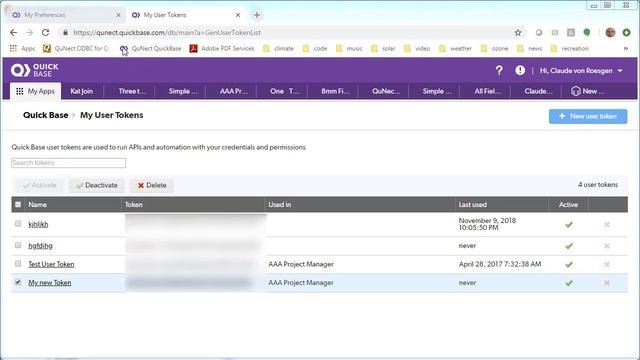Screen dimensions: 640x360
Task: Open the All Fiel... app tab
Action: tap(487, 91)
